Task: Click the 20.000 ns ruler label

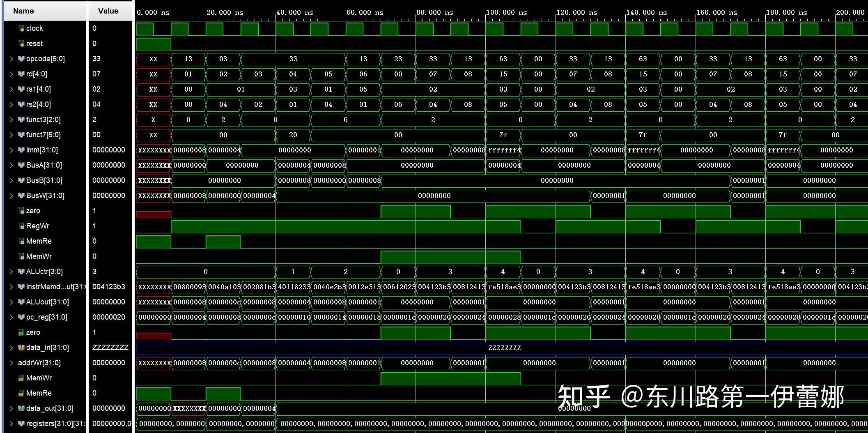Action: click(x=225, y=12)
